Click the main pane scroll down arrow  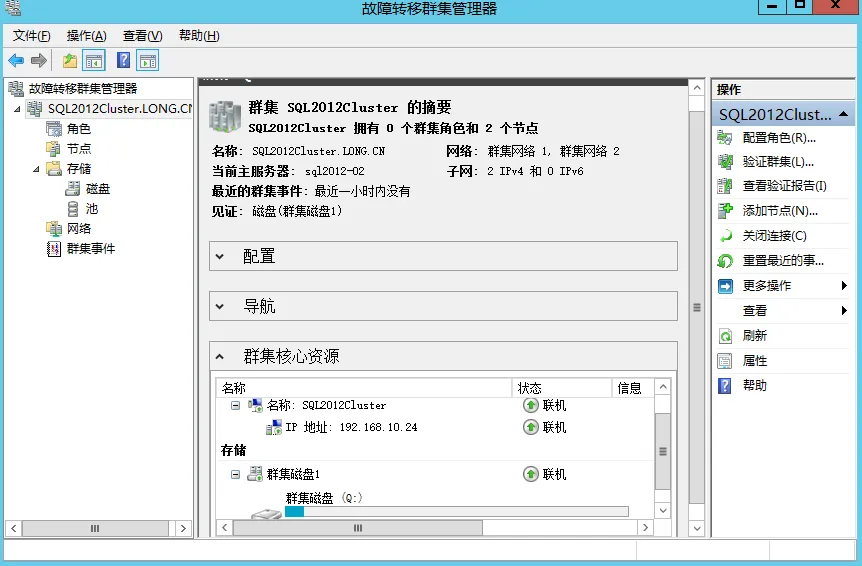[697, 529]
